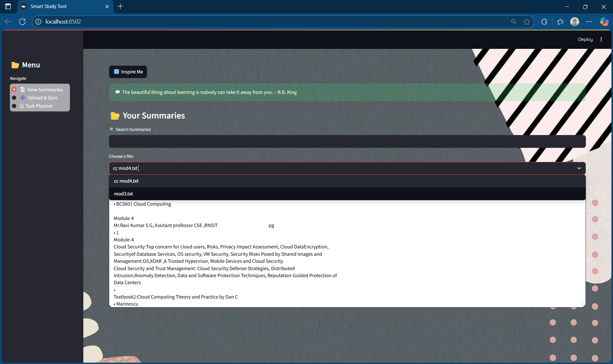Collapse the file dropdown chevron arrow

coord(579,168)
